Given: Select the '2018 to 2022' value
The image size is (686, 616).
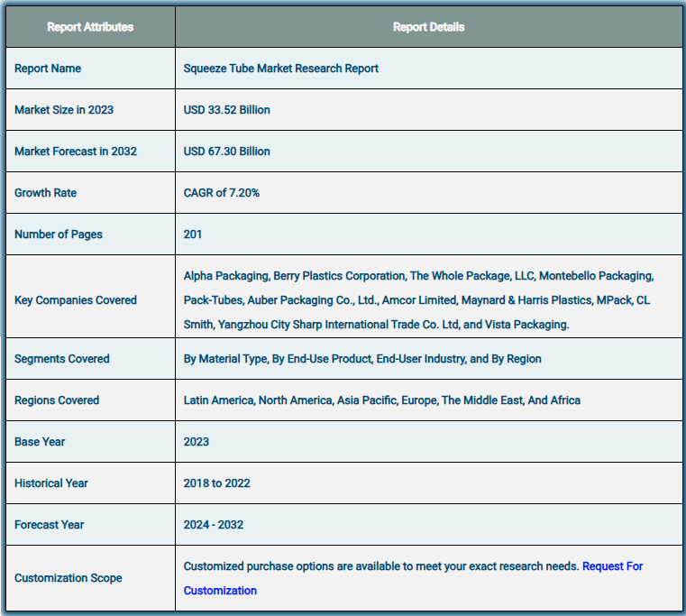Looking at the screenshot, I should (216, 483).
